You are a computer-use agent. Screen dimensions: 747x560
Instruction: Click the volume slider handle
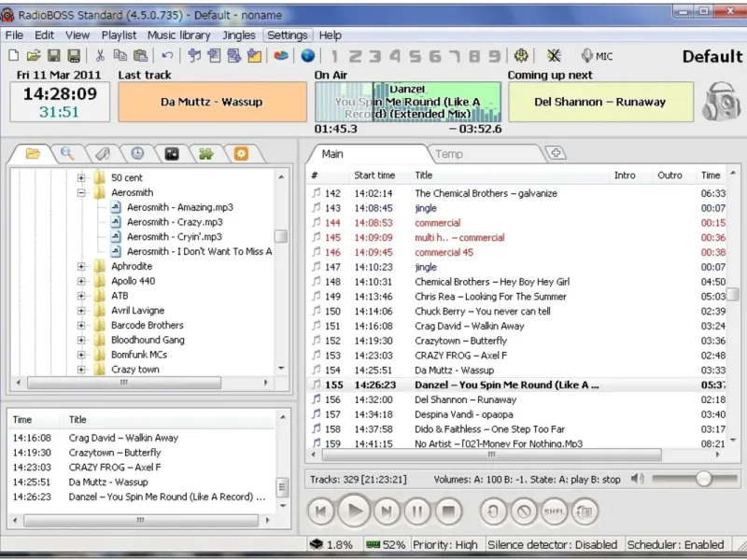[x=703, y=479]
